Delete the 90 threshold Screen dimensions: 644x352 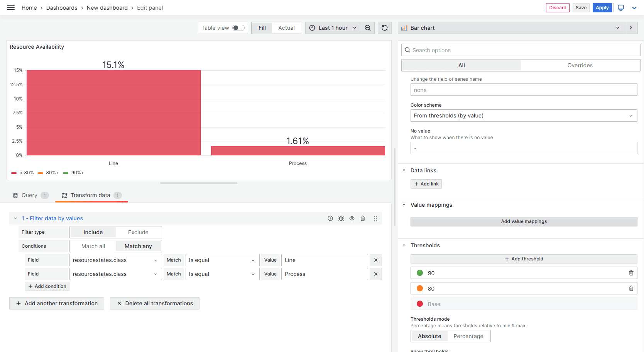click(x=631, y=273)
